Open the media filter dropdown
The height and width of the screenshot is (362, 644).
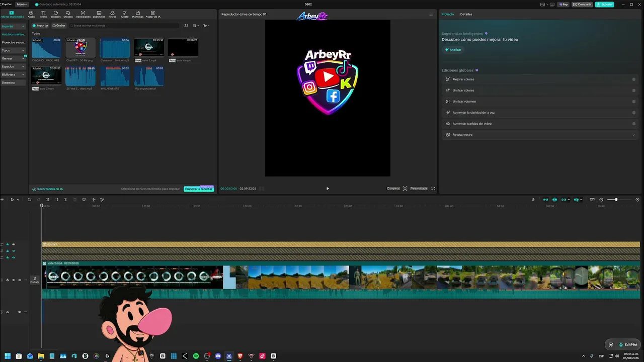[x=206, y=26]
